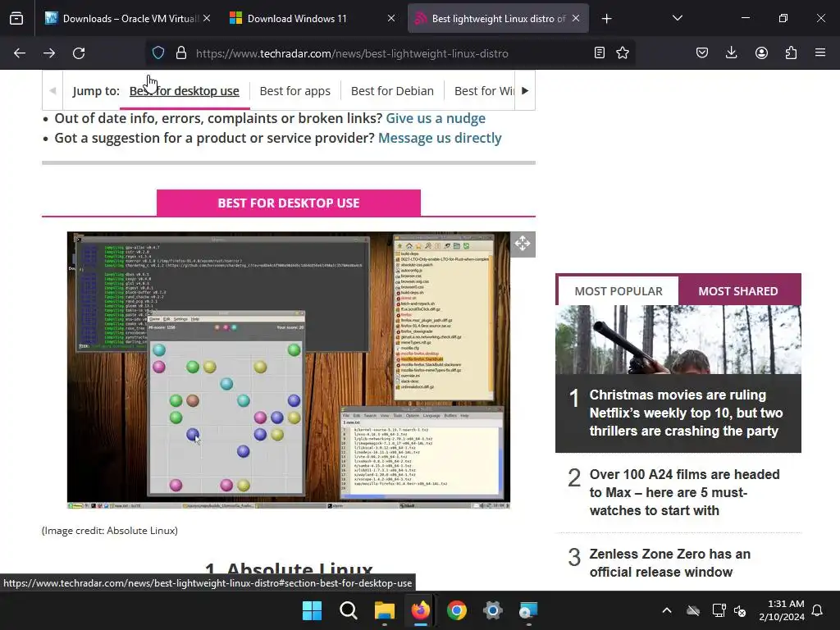Image resolution: width=840 pixels, height=630 pixels.
Task: Go back to previous page
Action: [x=20, y=53]
